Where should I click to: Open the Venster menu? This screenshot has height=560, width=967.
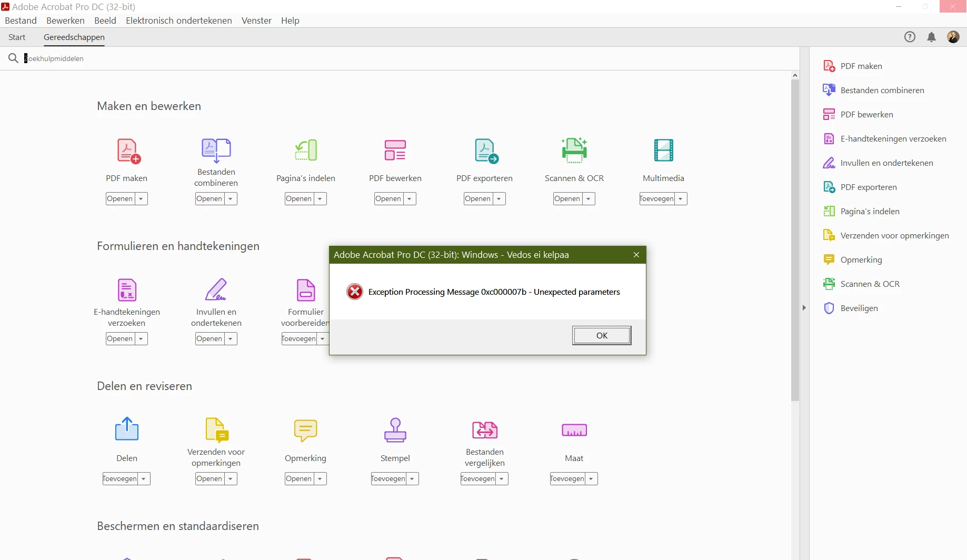coord(256,21)
